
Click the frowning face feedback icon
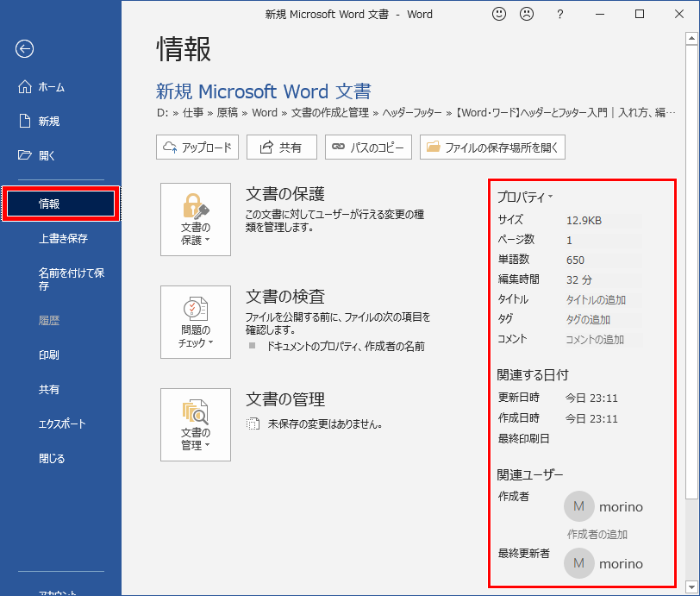[x=527, y=14]
